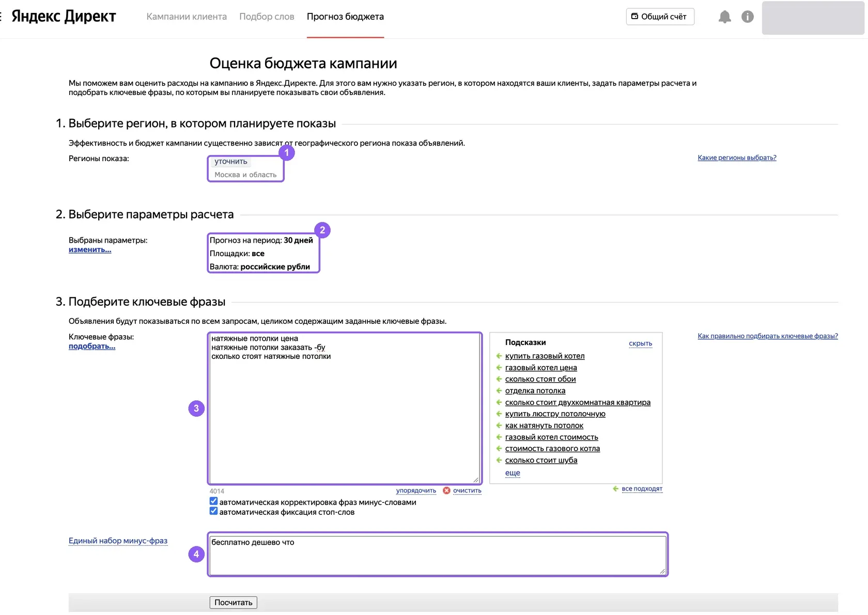Click green arrow beside сколько стоят обои

tap(499, 379)
